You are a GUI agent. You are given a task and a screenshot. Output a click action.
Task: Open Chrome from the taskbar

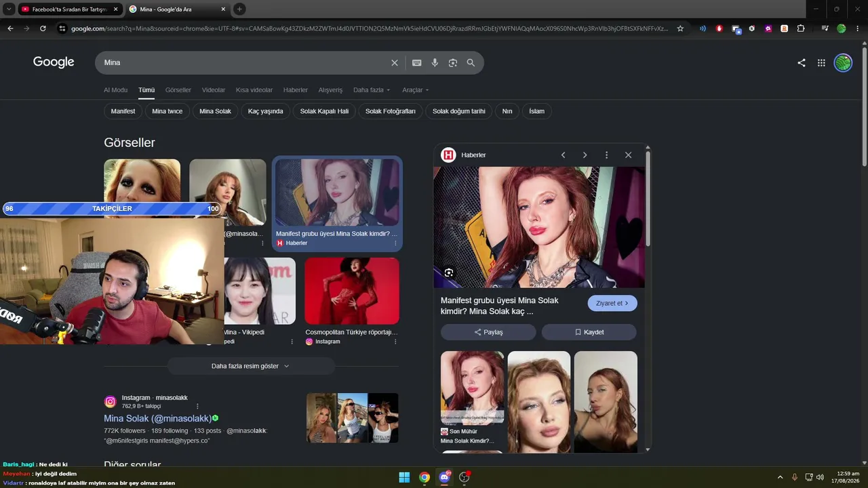[x=425, y=477]
